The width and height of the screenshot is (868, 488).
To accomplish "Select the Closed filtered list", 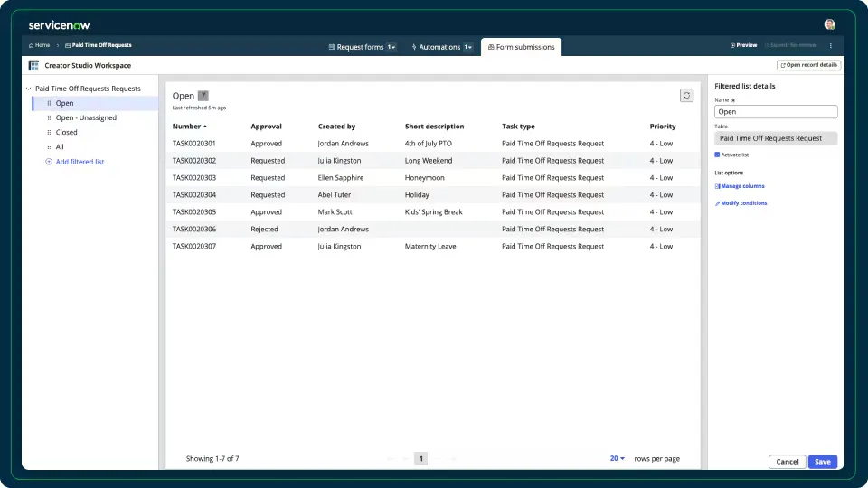I will pos(66,132).
